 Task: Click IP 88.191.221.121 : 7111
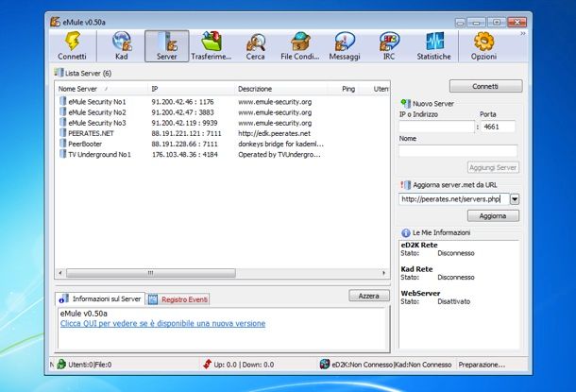tap(186, 133)
